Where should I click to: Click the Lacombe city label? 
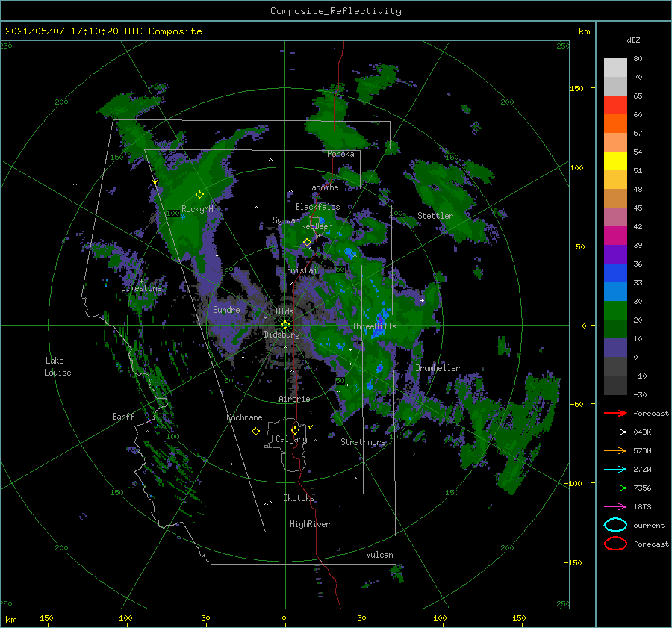click(x=323, y=187)
